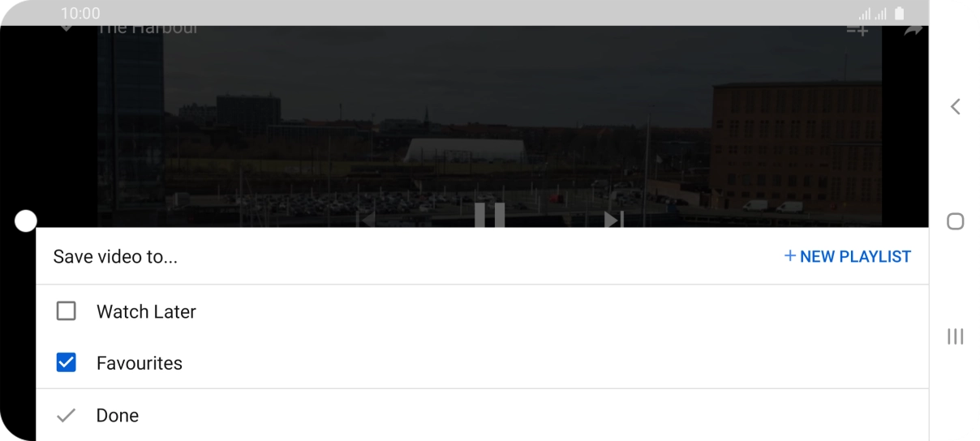Viewport: 980px width, 441px height.
Task: Tap the share arrow icon
Action: 913,30
